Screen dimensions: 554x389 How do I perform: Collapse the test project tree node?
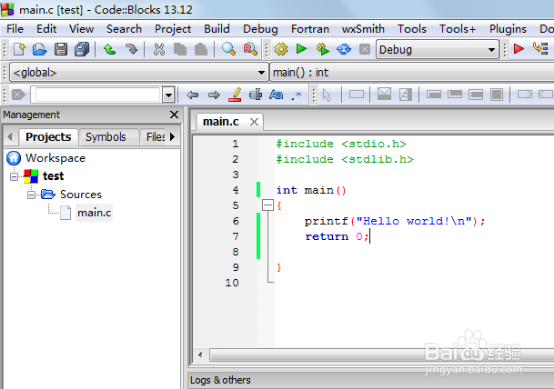[14, 176]
